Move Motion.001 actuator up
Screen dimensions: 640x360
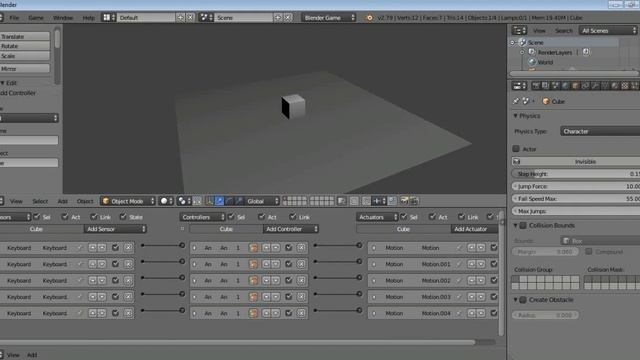click(471, 264)
